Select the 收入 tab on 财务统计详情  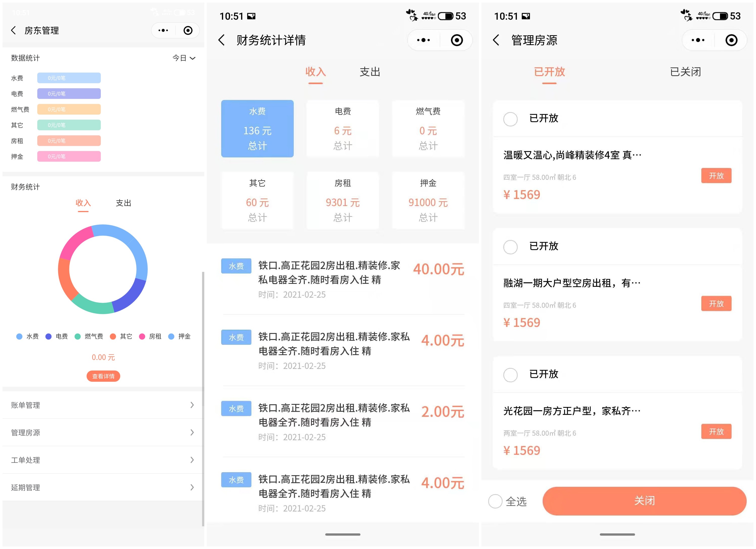[315, 72]
